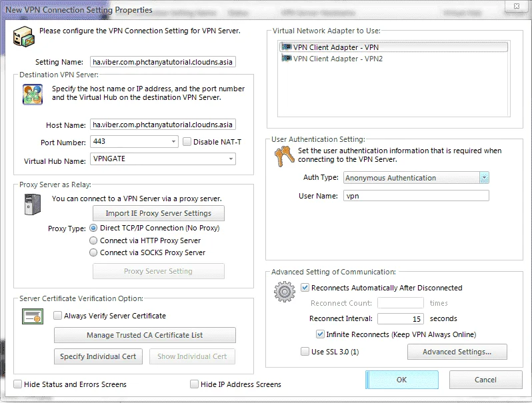Open the Virtual Hub Name dropdown
This screenshot has height=403, width=532.
231,159
